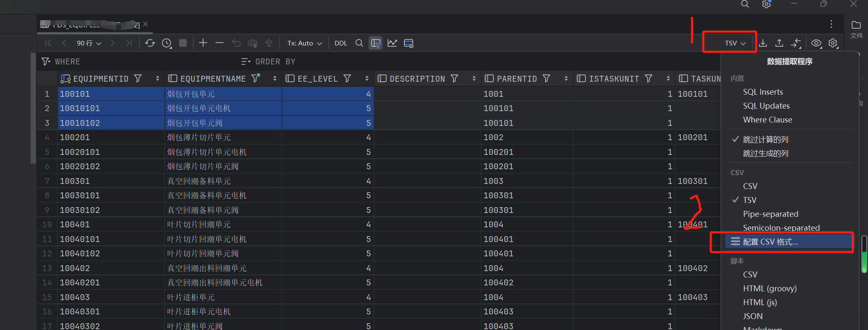This screenshot has height=330, width=868.
Task: Go to first page of rows
Action: pos(48,43)
